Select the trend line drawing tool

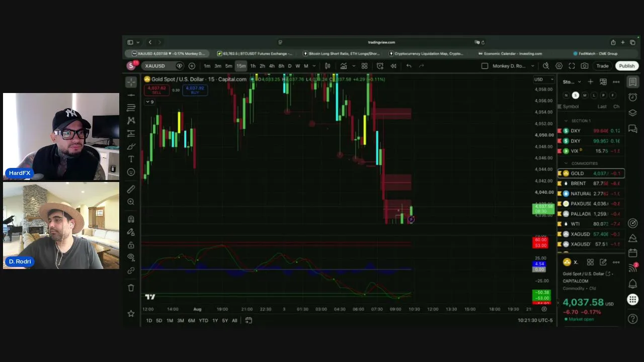tap(131, 95)
